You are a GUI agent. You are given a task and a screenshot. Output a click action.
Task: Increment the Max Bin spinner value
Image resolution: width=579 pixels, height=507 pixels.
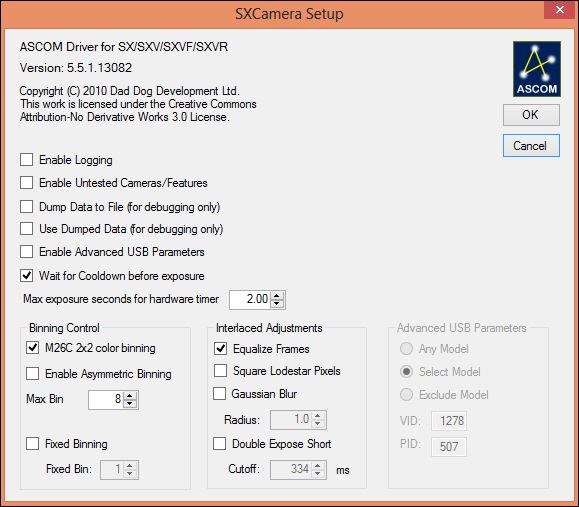130,396
